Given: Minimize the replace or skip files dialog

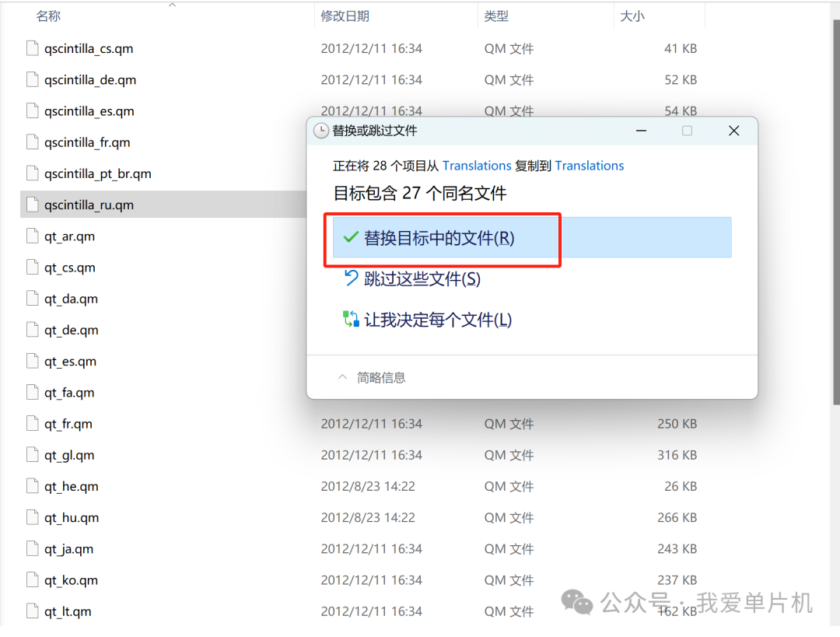Looking at the screenshot, I should pos(641,131).
